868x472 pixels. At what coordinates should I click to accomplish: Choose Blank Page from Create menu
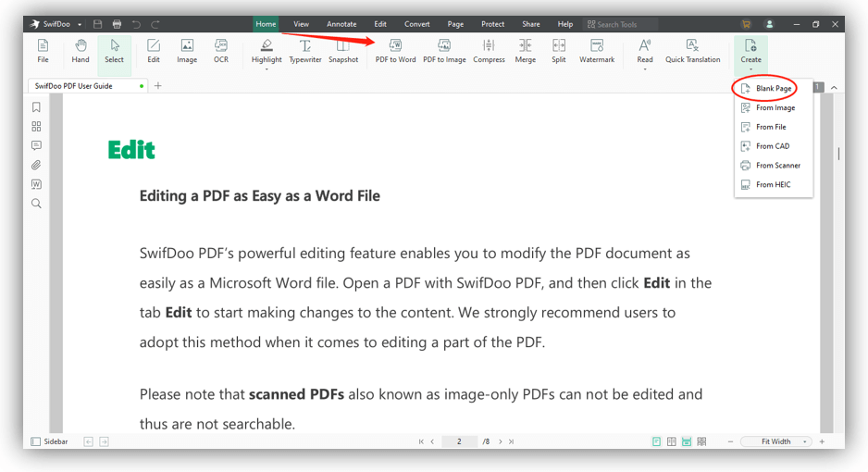tap(774, 89)
